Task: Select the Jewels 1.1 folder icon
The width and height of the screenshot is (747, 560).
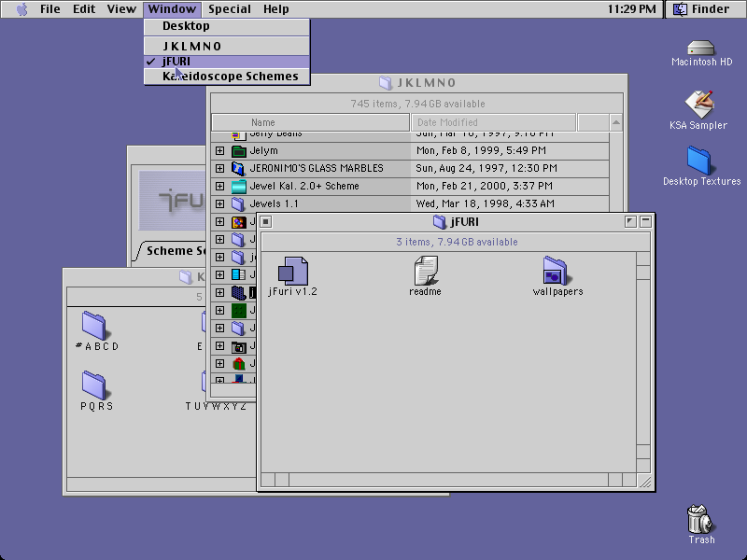Action: (239, 203)
